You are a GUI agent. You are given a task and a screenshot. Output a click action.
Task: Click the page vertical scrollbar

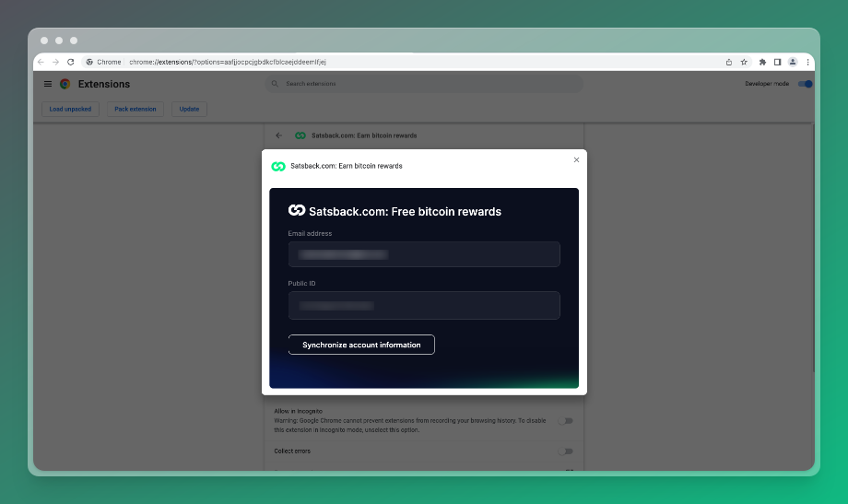pyautogui.click(x=813, y=248)
